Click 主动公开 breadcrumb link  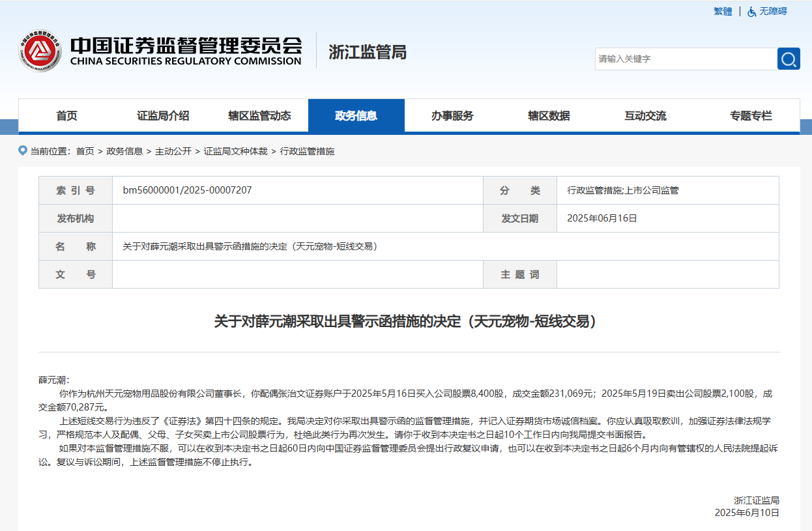(x=173, y=151)
